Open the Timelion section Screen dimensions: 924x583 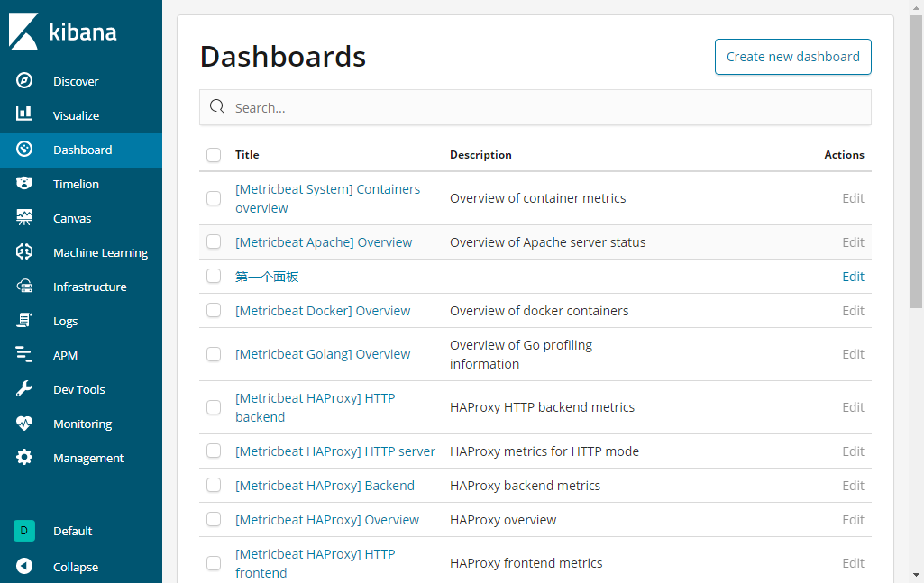[81, 184]
